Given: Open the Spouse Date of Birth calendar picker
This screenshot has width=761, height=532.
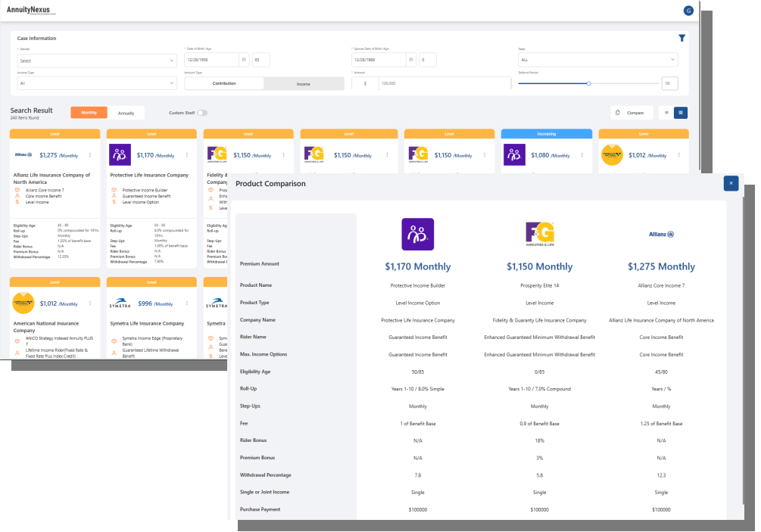Looking at the screenshot, I should [410, 60].
